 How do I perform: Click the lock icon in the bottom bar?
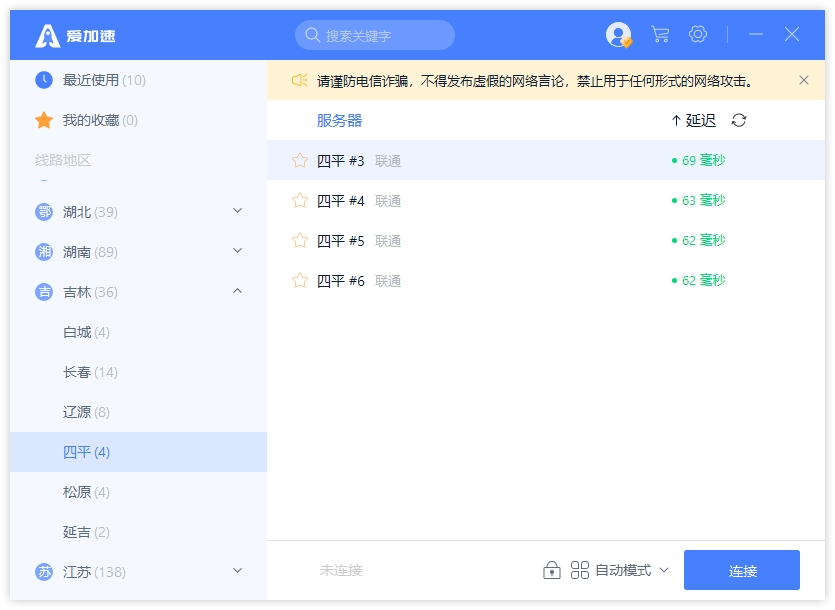coord(551,570)
